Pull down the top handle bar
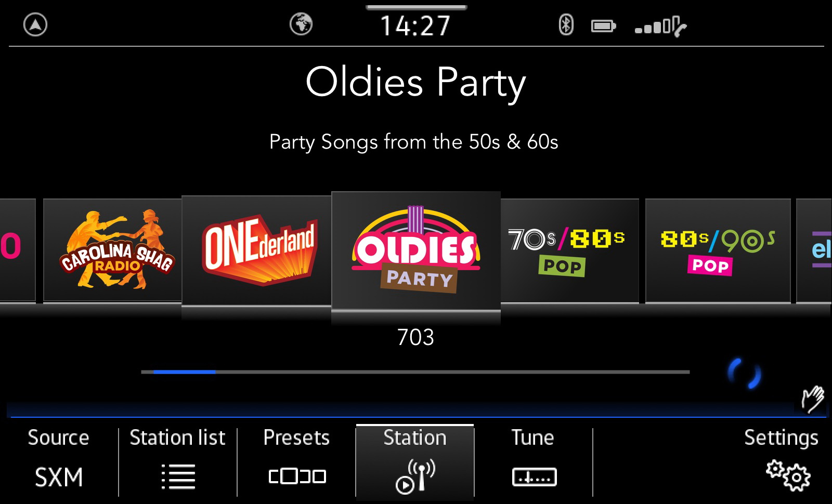Screen dimensions: 832x504 417,7
